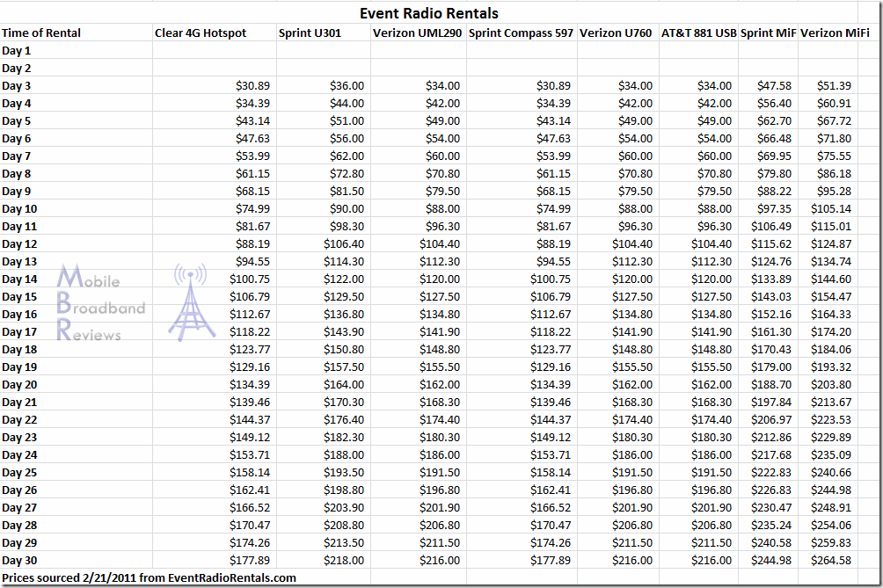Click the 'Day 19' row label
Image resolution: width=883 pixels, height=588 pixels.
[19, 367]
